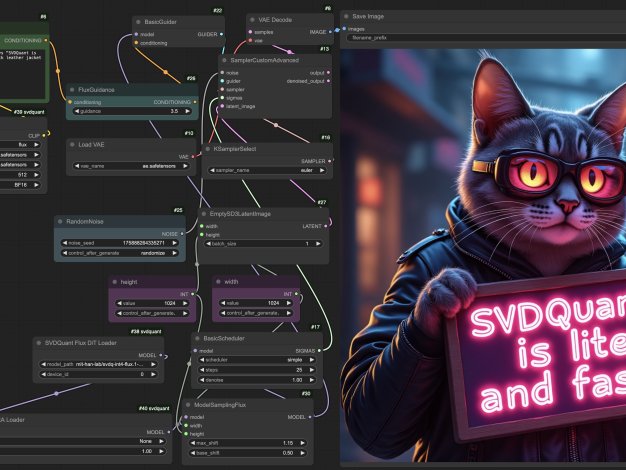Click the height value 1024 field
Image resolution: width=626 pixels, height=470 pixels.
[x=152, y=303]
